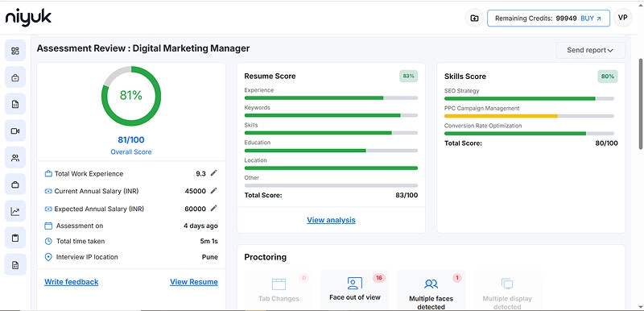644x311 pixels.
Task: Click the Assessment on calendar icon
Action: [x=48, y=226]
